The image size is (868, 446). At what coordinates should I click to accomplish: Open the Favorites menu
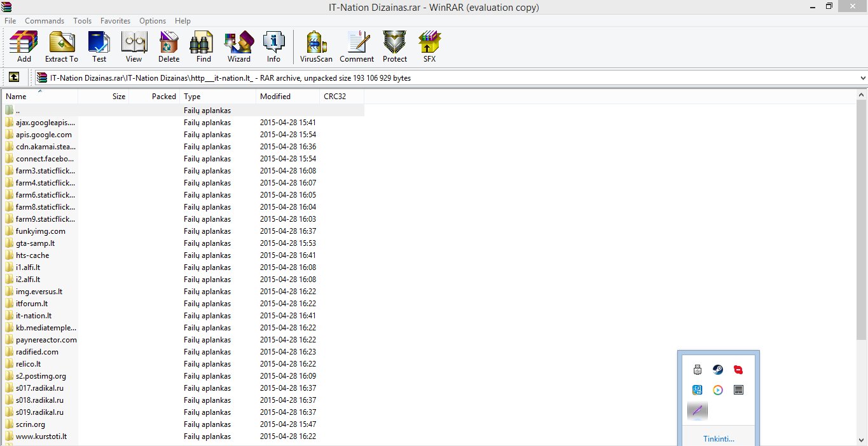[x=115, y=21]
